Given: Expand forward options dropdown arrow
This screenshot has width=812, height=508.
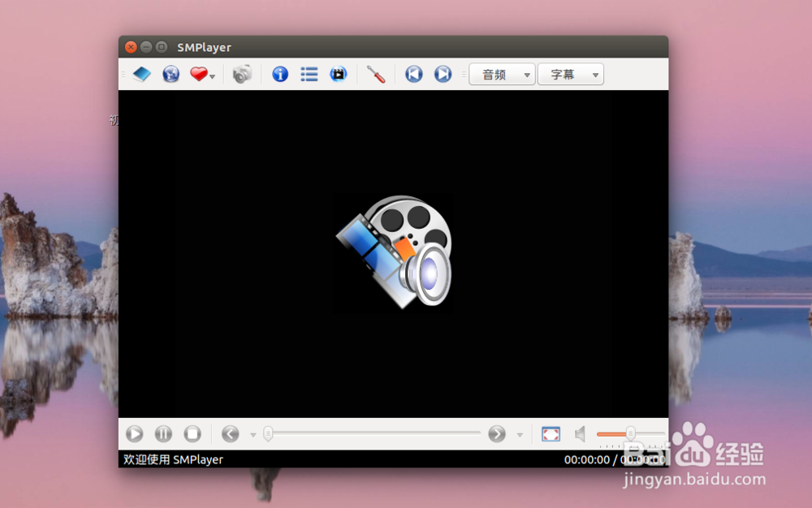Looking at the screenshot, I should (520, 435).
